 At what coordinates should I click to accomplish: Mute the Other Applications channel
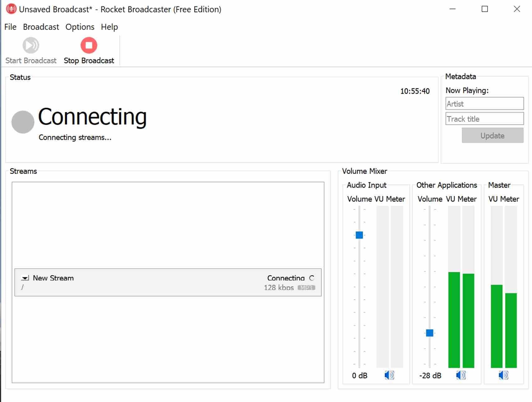pos(461,375)
